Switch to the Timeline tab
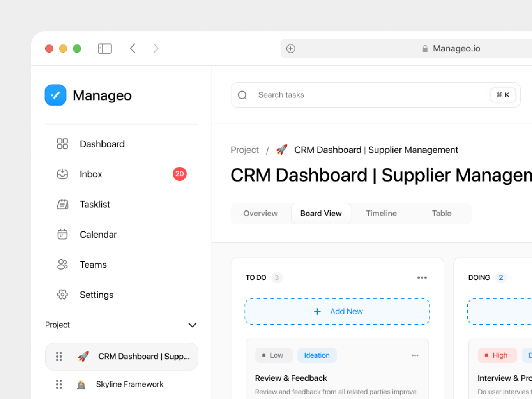 381,213
